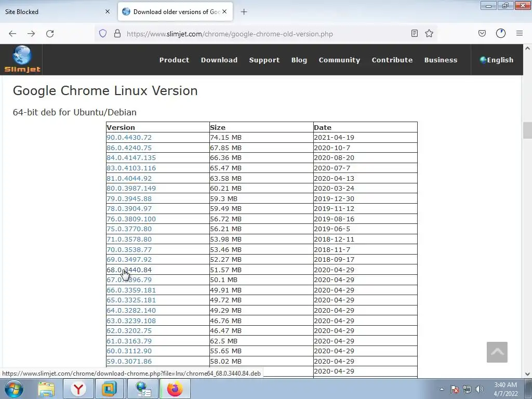Open the Product menu
532x399 pixels.
tap(175, 60)
